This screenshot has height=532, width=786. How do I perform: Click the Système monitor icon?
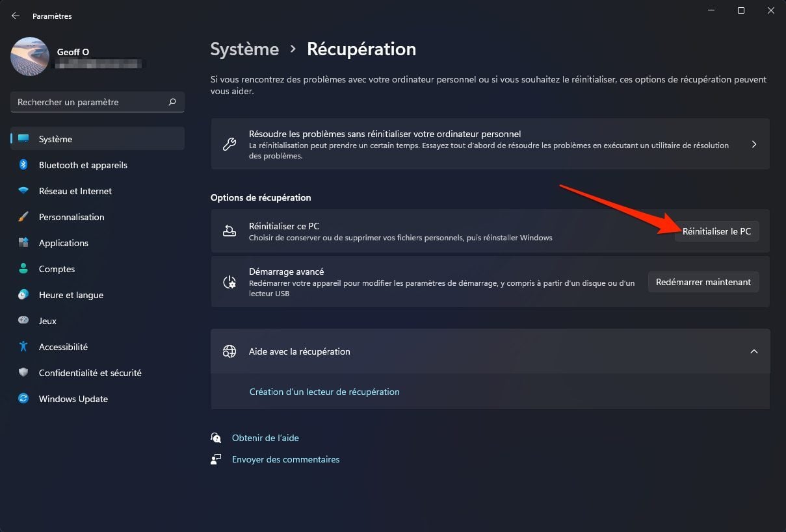pyautogui.click(x=23, y=139)
